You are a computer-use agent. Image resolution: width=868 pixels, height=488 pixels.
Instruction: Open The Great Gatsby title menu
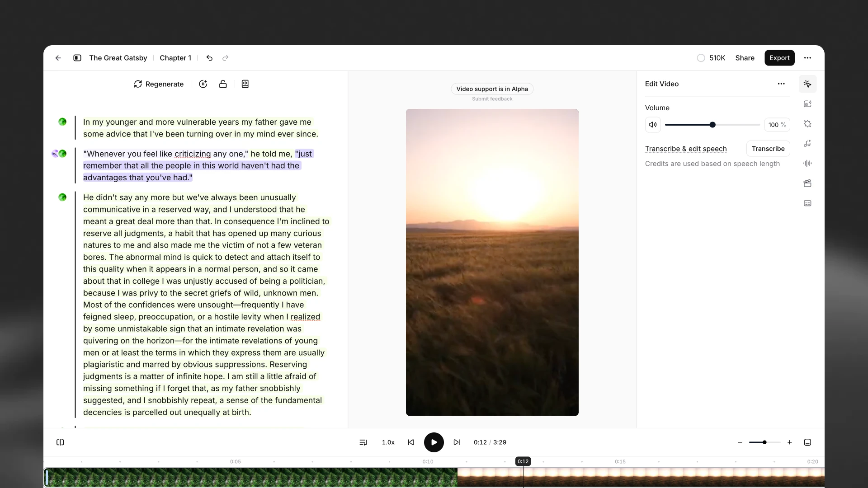coord(118,58)
